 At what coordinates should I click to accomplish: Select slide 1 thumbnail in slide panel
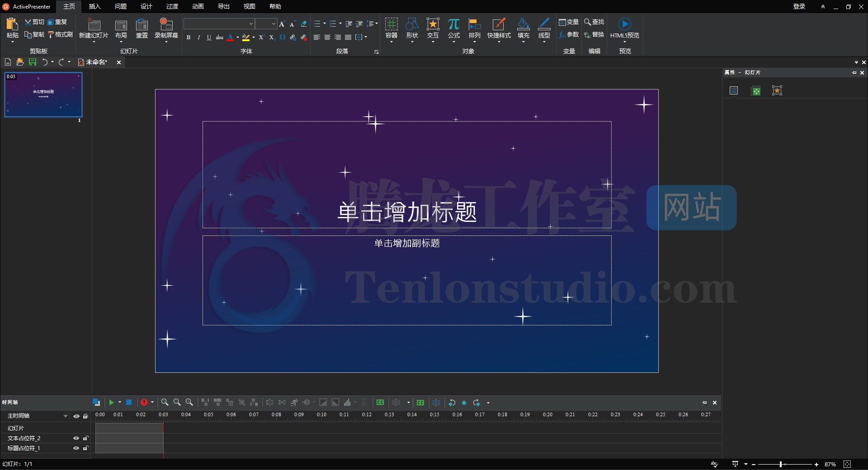43,94
